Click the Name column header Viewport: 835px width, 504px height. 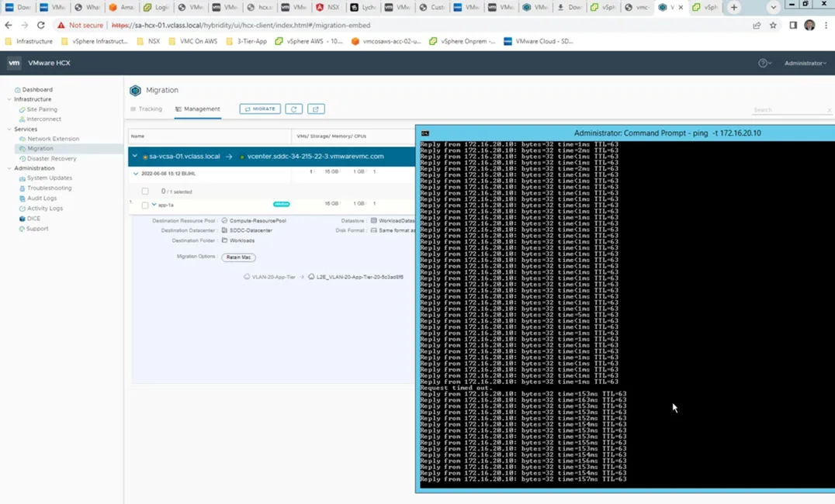pyautogui.click(x=138, y=136)
